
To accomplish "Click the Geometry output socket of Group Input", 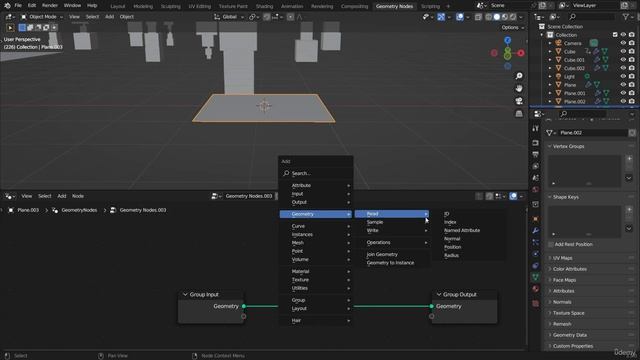I will (244, 306).
